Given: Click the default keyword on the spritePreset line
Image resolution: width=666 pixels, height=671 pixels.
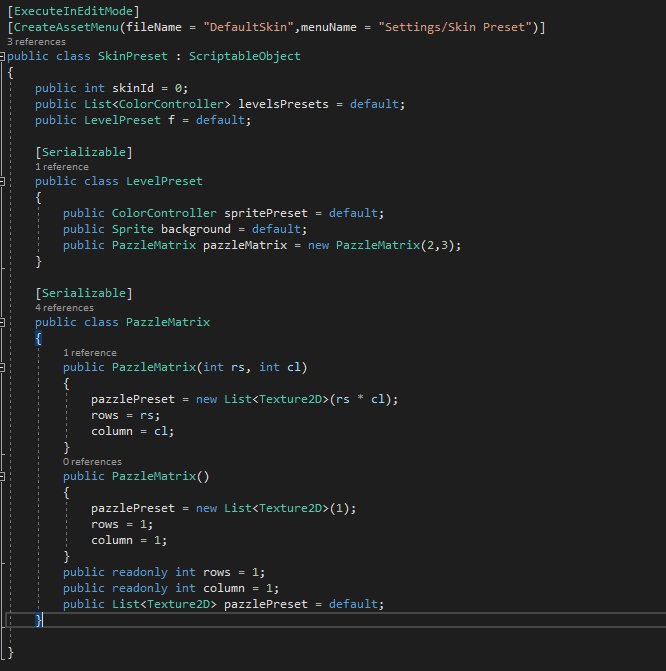Looking at the screenshot, I should (353, 214).
